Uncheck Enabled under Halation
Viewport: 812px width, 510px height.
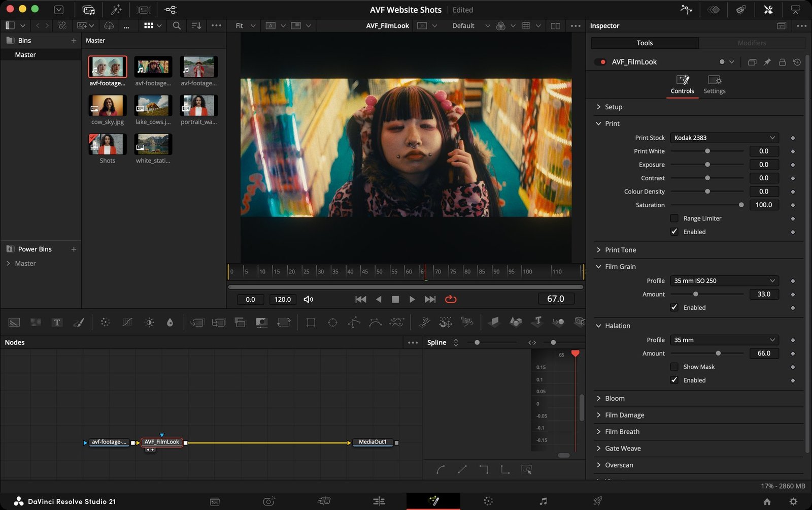pyautogui.click(x=674, y=380)
